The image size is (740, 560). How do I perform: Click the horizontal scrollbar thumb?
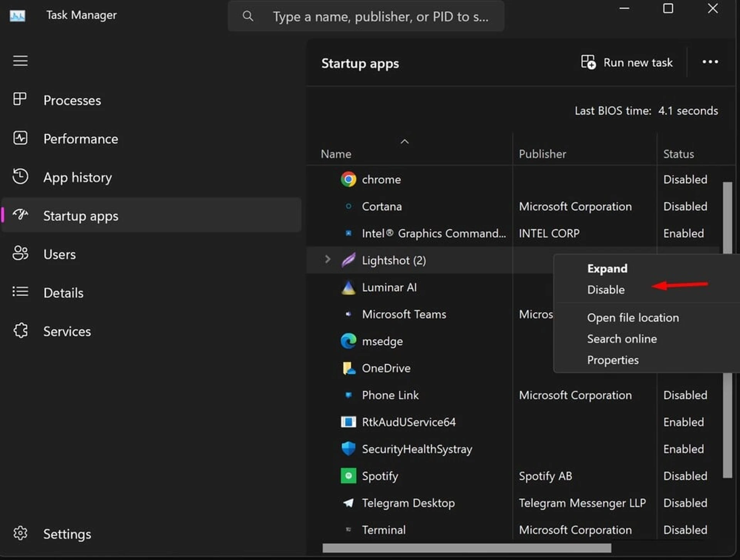467,548
